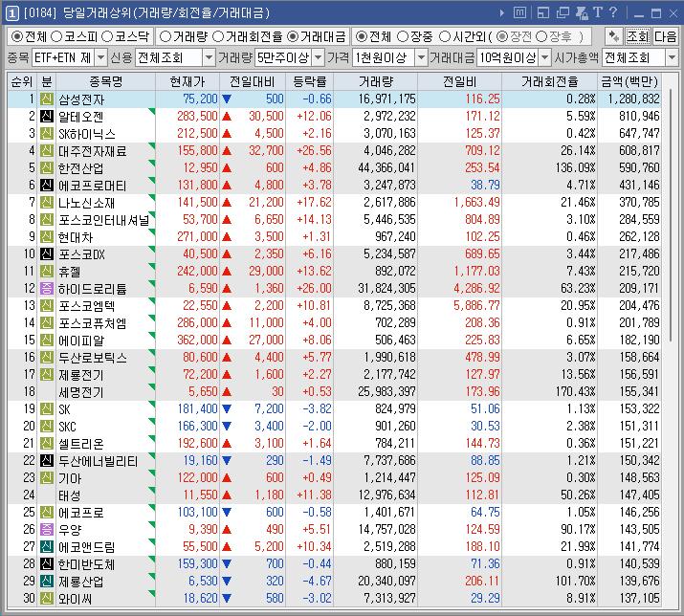Image resolution: width=684 pixels, height=616 pixels.
Task: Open the 가격 1천원이상 dropdown
Action: click(x=421, y=57)
